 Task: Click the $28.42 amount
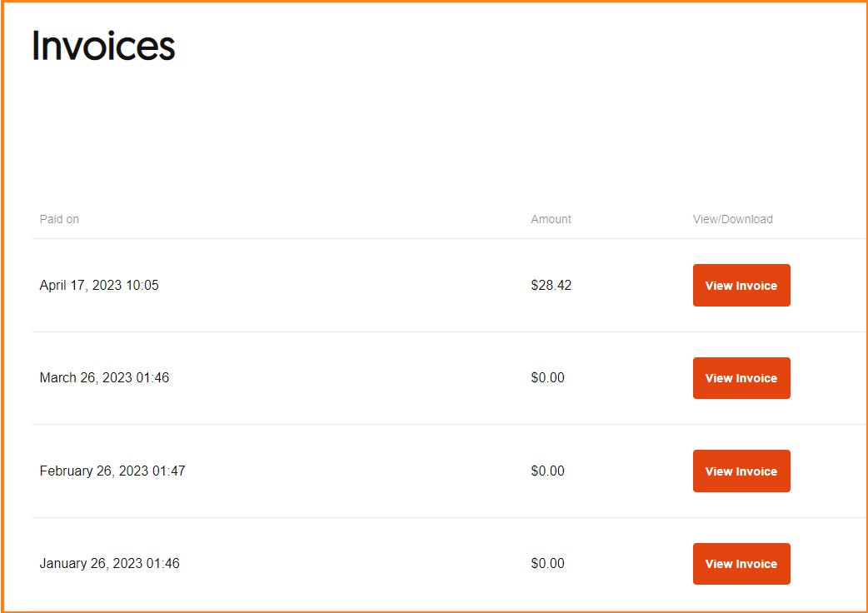pyautogui.click(x=551, y=286)
